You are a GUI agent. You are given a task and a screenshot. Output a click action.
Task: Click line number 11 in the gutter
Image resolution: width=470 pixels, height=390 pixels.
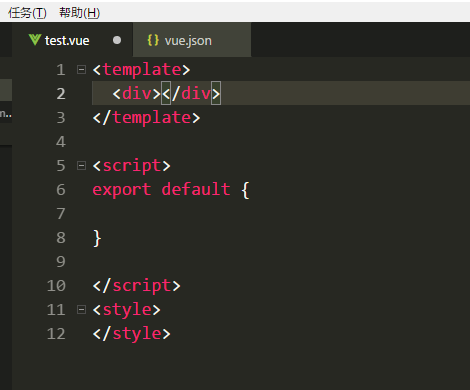tap(56, 310)
